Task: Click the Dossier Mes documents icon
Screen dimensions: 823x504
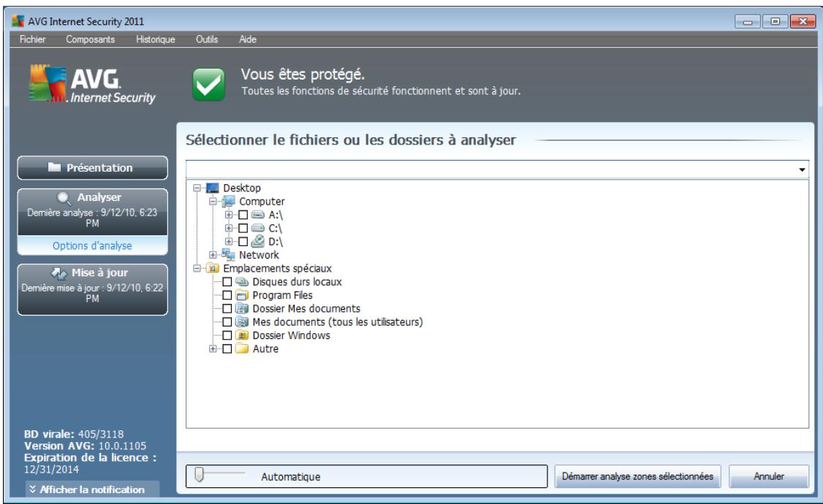Action: (x=242, y=308)
